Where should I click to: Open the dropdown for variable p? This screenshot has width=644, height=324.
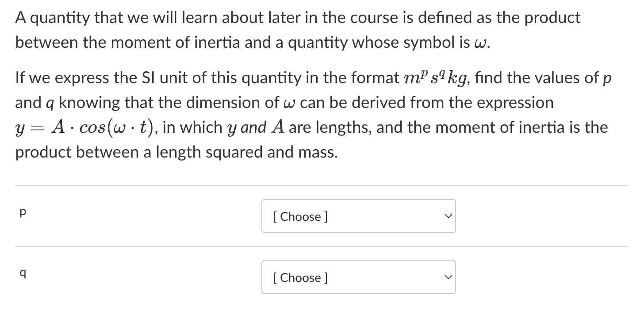point(358,216)
